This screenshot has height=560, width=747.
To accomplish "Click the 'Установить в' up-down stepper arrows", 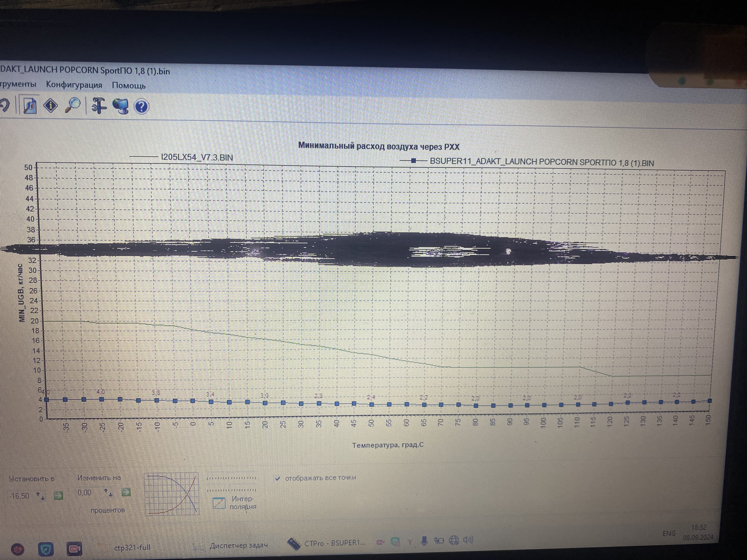I will 41,496.
